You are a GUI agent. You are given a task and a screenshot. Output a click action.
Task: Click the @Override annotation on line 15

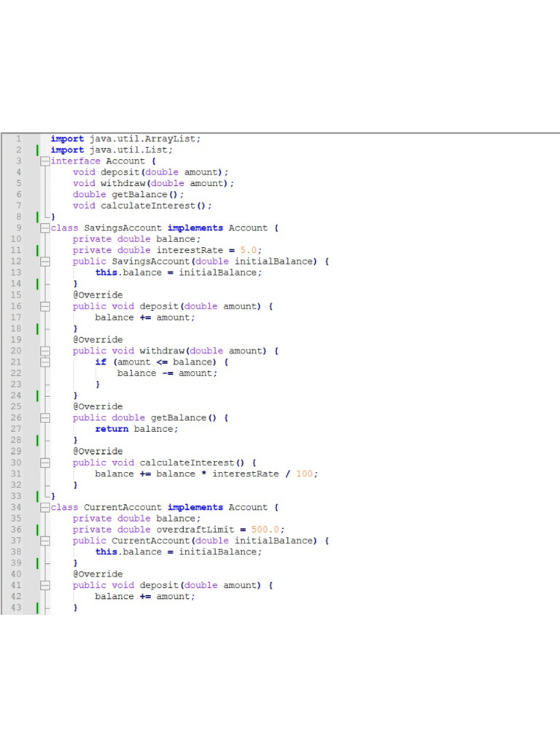pos(98,295)
